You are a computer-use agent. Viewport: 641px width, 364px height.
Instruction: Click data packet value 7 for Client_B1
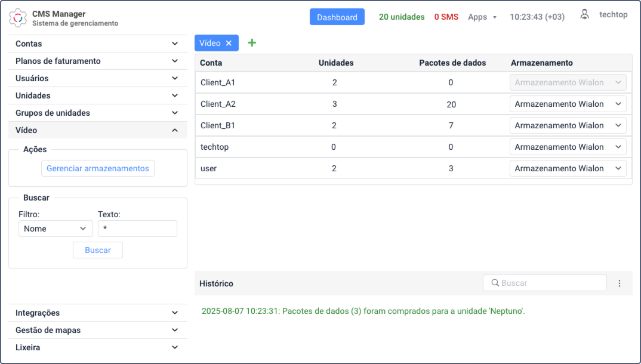point(451,125)
